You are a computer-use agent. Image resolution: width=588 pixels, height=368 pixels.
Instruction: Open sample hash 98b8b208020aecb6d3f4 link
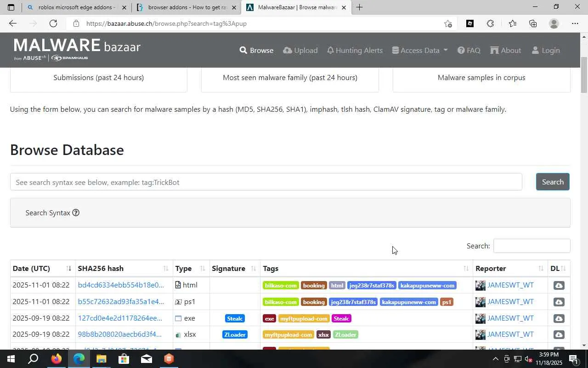(x=119, y=334)
